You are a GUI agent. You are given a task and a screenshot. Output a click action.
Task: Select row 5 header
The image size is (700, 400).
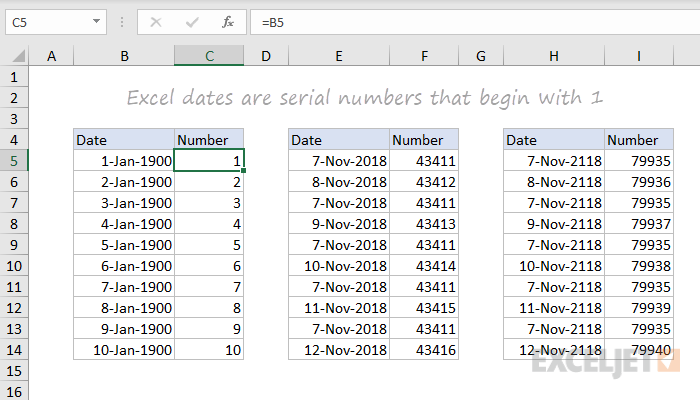click(15, 161)
